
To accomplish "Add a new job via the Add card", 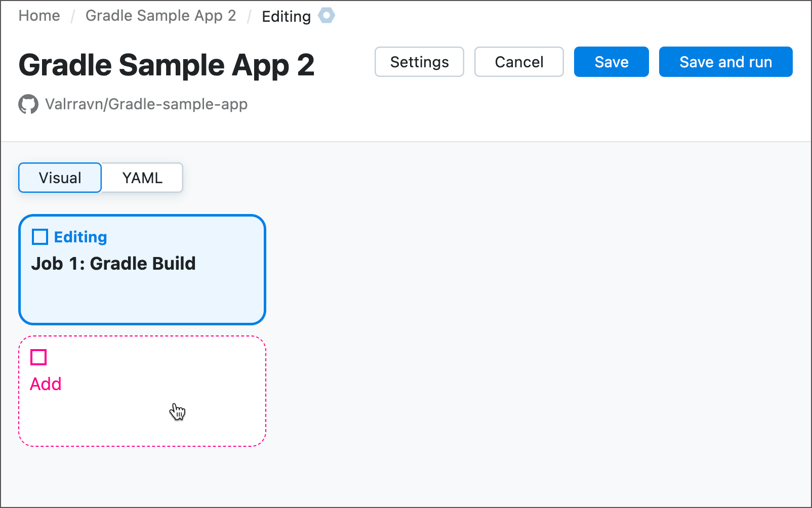I will coord(142,391).
